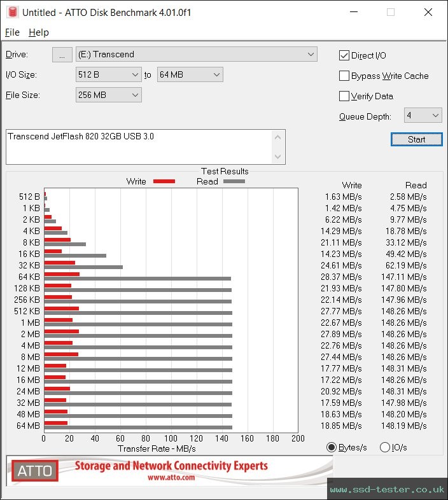Click the Read column header in results
This screenshot has width=448, height=500.
(416, 185)
